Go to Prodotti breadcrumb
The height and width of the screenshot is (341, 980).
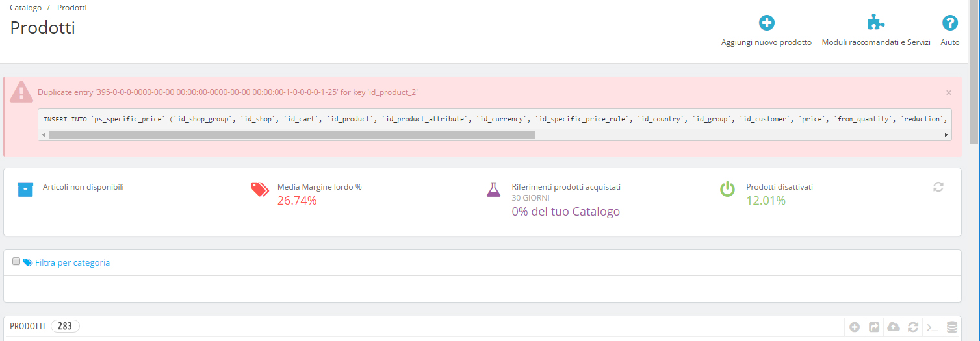72,8
